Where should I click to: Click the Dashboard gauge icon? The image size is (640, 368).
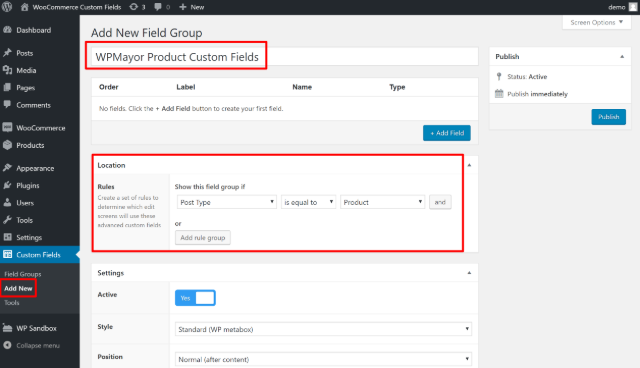[7, 30]
